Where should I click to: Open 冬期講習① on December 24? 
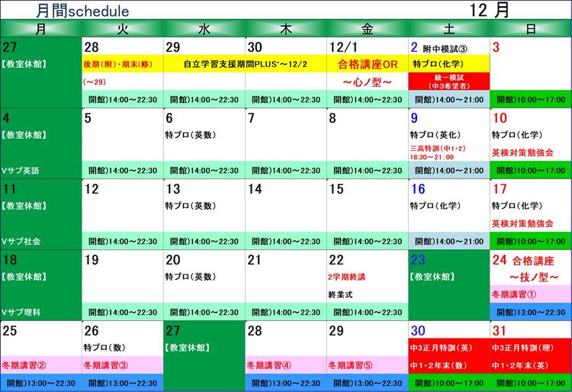click(x=514, y=294)
